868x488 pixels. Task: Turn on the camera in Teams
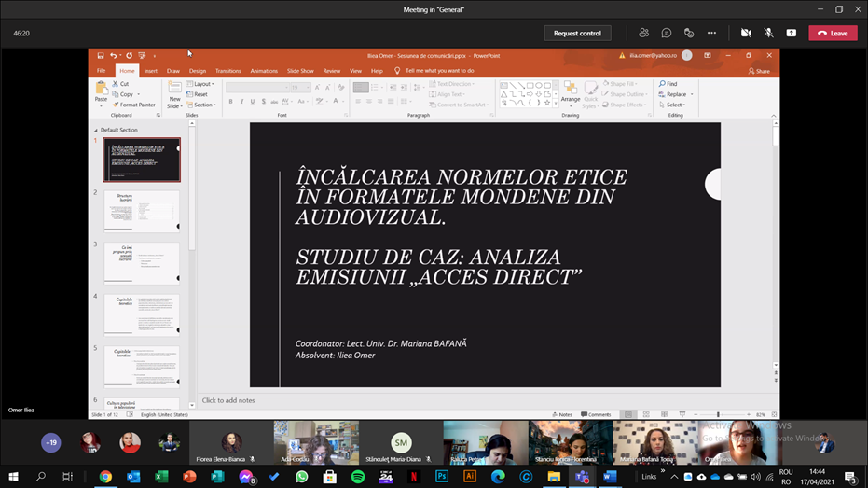tap(746, 33)
